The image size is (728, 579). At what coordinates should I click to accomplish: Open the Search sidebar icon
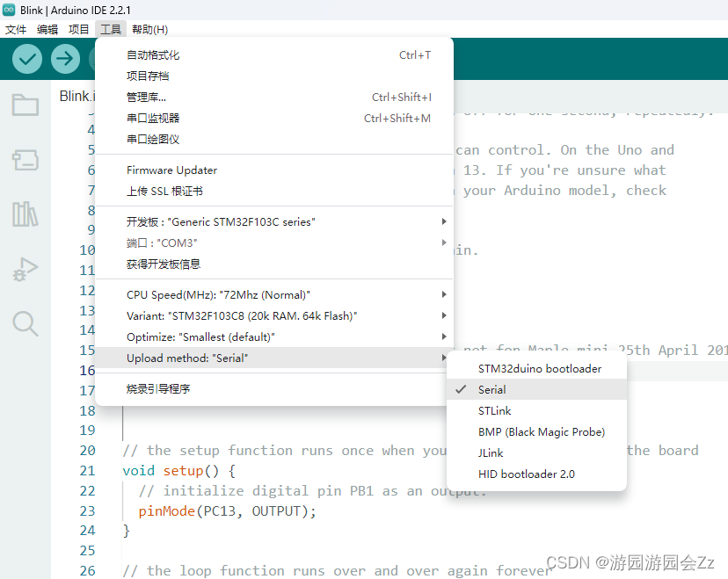25,323
